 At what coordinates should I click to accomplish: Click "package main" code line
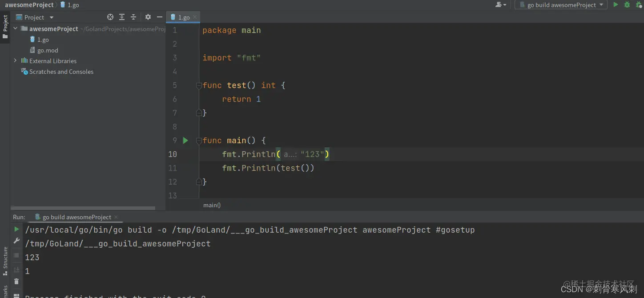point(231,30)
